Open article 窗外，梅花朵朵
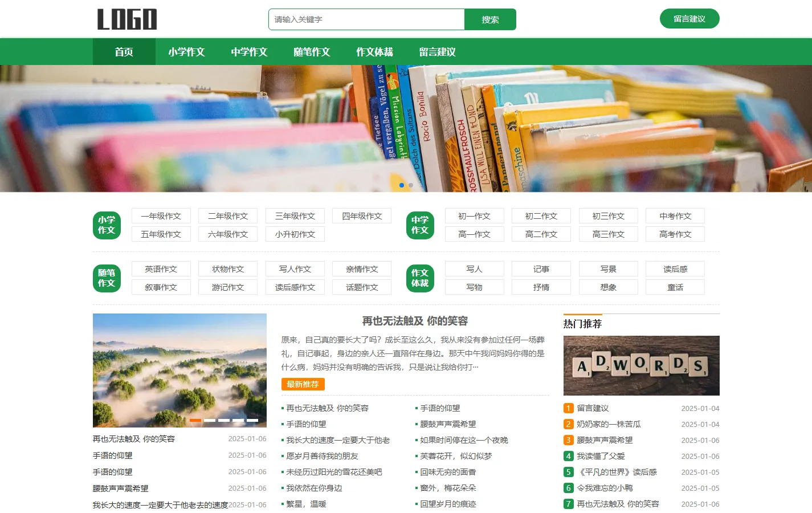This screenshot has width=812, height=513. tap(448, 488)
